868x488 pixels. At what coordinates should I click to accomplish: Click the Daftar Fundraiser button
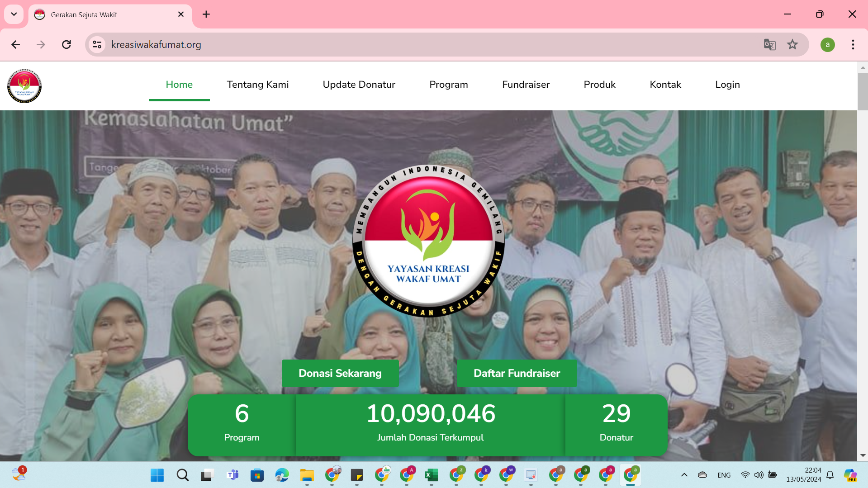(517, 373)
